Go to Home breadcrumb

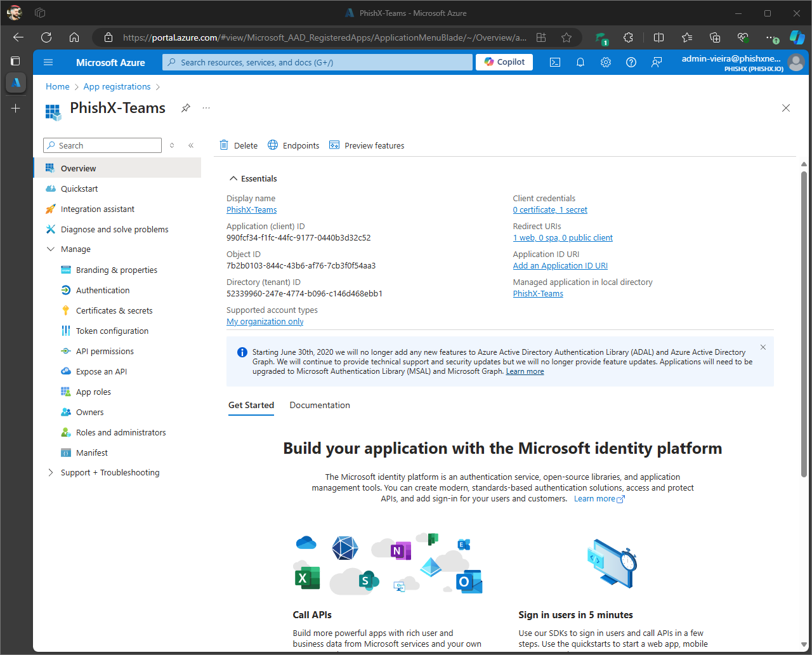[x=58, y=86]
